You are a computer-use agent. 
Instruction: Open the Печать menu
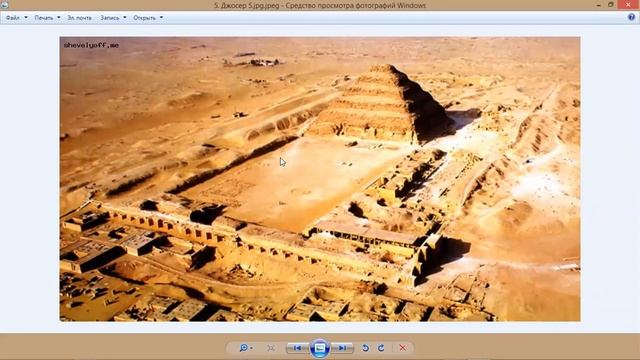44,18
